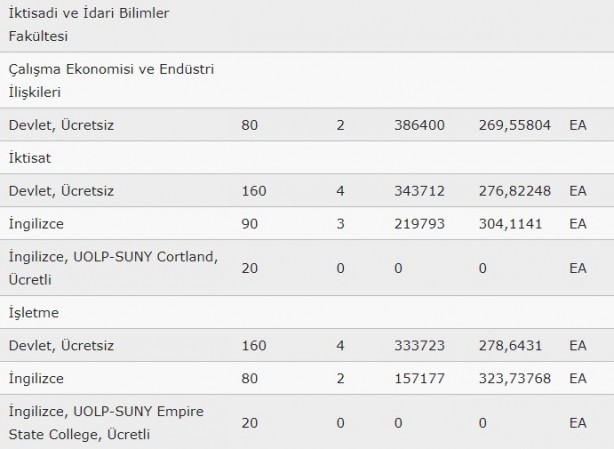Click the score 323,73768

click(515, 379)
